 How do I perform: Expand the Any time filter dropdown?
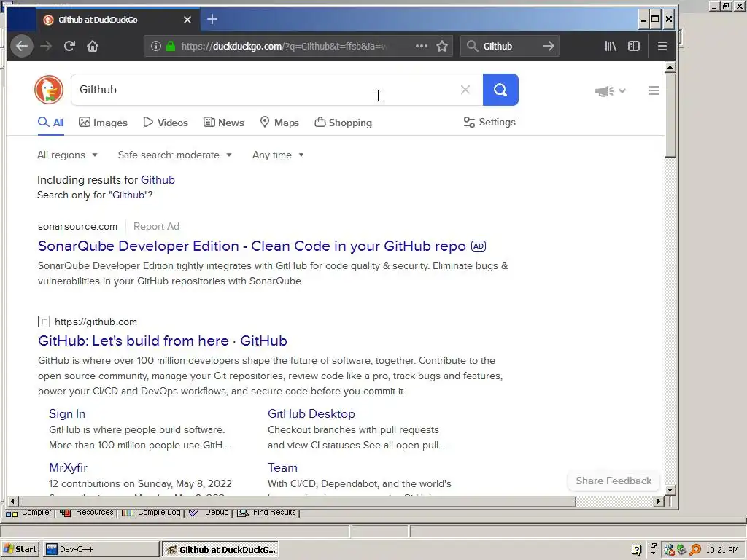coord(278,155)
